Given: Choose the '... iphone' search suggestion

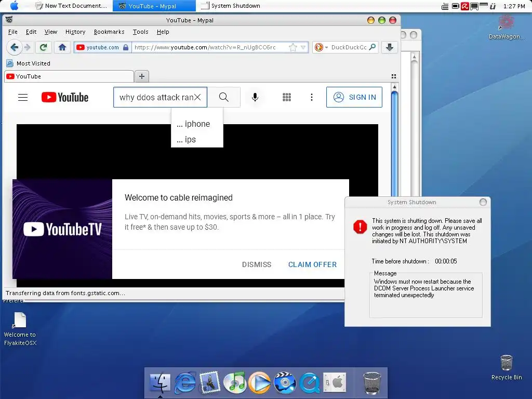Looking at the screenshot, I should click(x=197, y=124).
